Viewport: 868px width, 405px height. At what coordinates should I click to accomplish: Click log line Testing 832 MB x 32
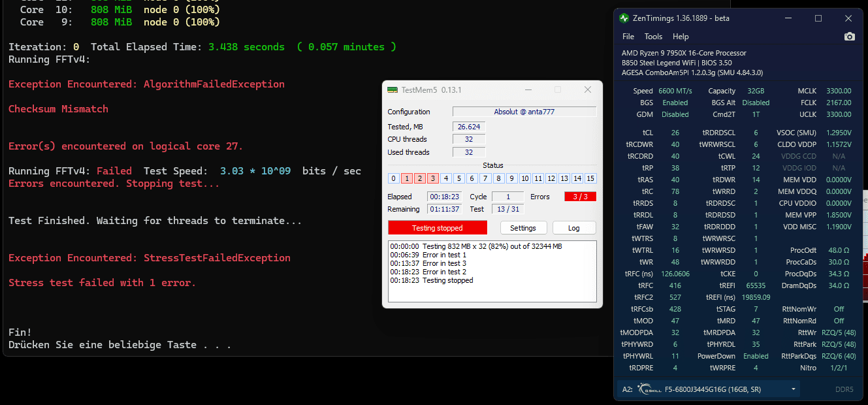(x=476, y=246)
